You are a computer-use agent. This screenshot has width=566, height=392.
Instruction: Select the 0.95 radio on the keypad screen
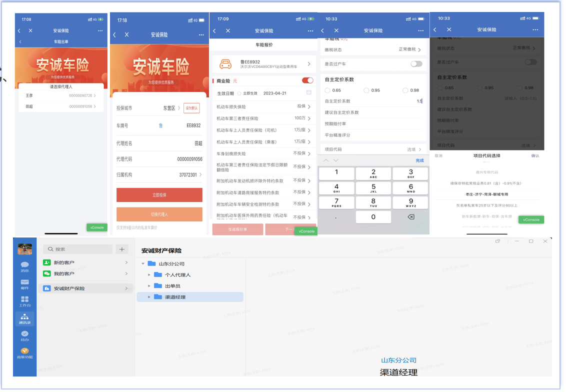click(x=366, y=90)
